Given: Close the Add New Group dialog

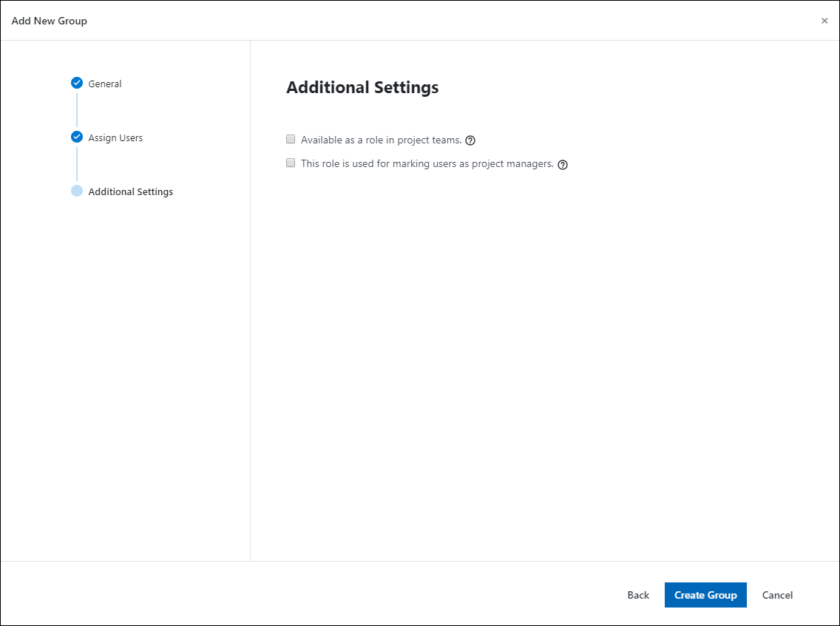Looking at the screenshot, I should (x=824, y=21).
